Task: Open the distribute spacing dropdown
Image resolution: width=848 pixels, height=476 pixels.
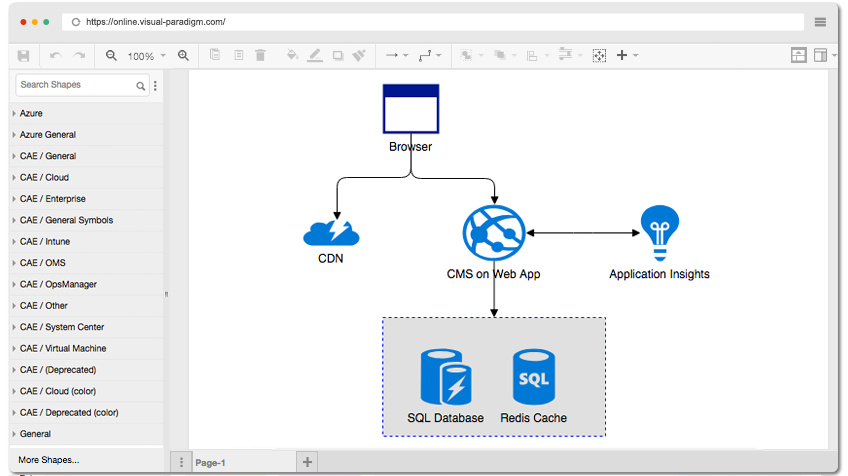Action: (x=570, y=55)
